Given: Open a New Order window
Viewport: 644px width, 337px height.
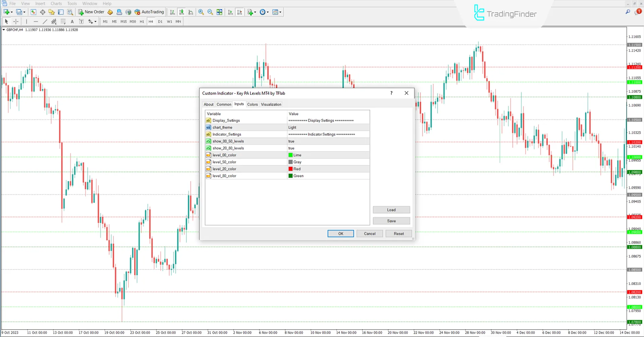Looking at the screenshot, I should point(91,12).
